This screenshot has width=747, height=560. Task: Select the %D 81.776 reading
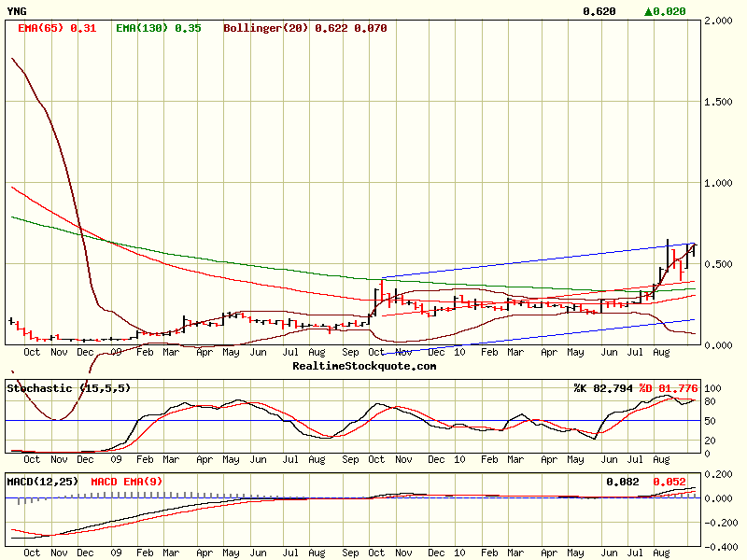click(x=668, y=386)
